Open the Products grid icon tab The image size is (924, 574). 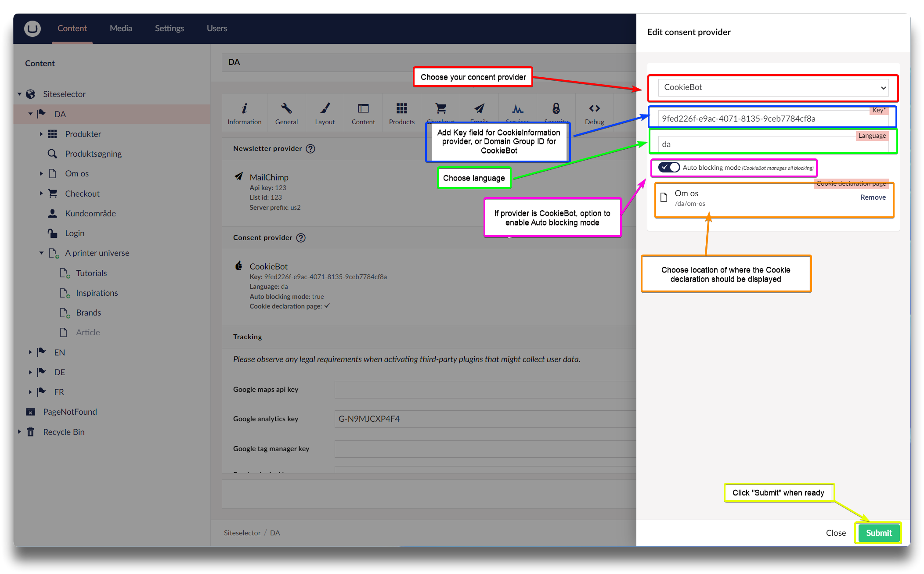[x=401, y=108]
